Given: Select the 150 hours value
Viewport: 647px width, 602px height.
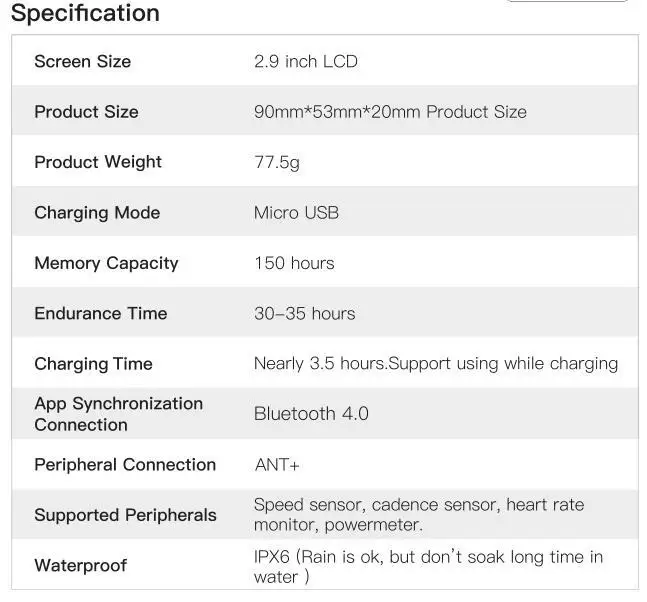Looking at the screenshot, I should [294, 263].
